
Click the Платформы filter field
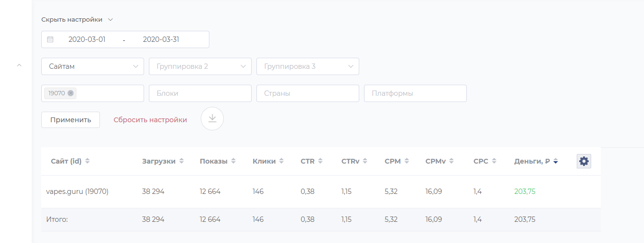[x=415, y=93]
